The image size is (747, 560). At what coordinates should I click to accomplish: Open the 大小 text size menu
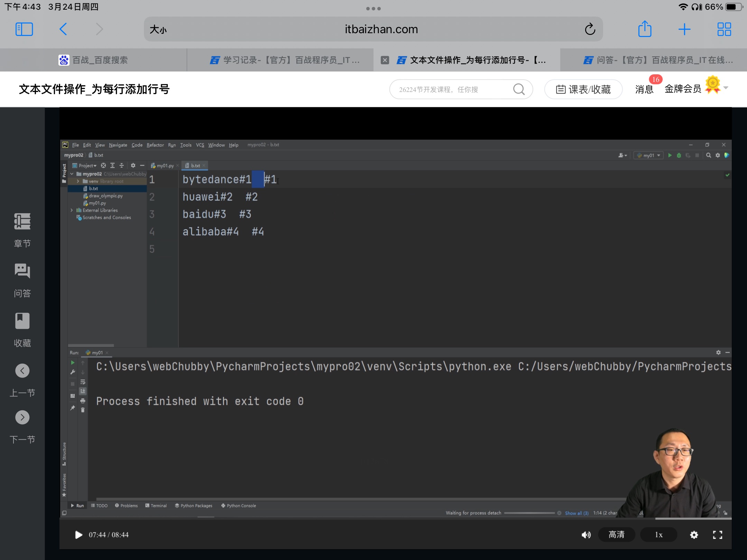tap(158, 30)
